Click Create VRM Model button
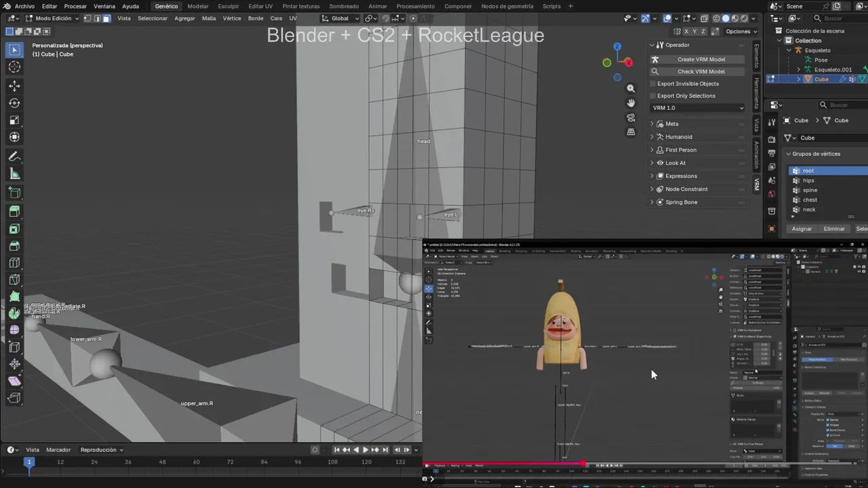This screenshot has height=488, width=868. click(698, 59)
